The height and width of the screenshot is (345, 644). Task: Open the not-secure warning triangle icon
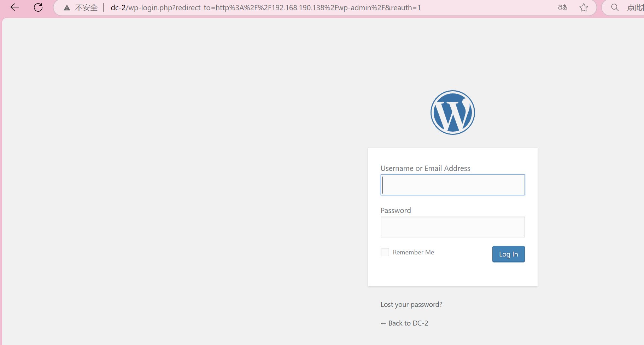(x=67, y=8)
